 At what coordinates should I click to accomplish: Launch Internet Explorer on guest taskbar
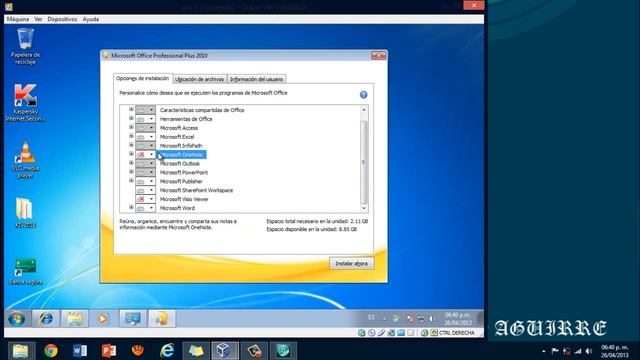coord(46,319)
